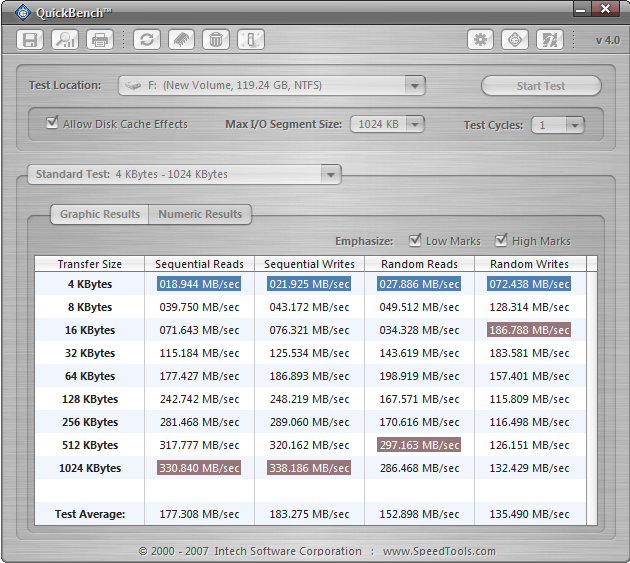The height and width of the screenshot is (563, 630).
Task: Switch to the Graphic Results tab
Action: (x=99, y=214)
